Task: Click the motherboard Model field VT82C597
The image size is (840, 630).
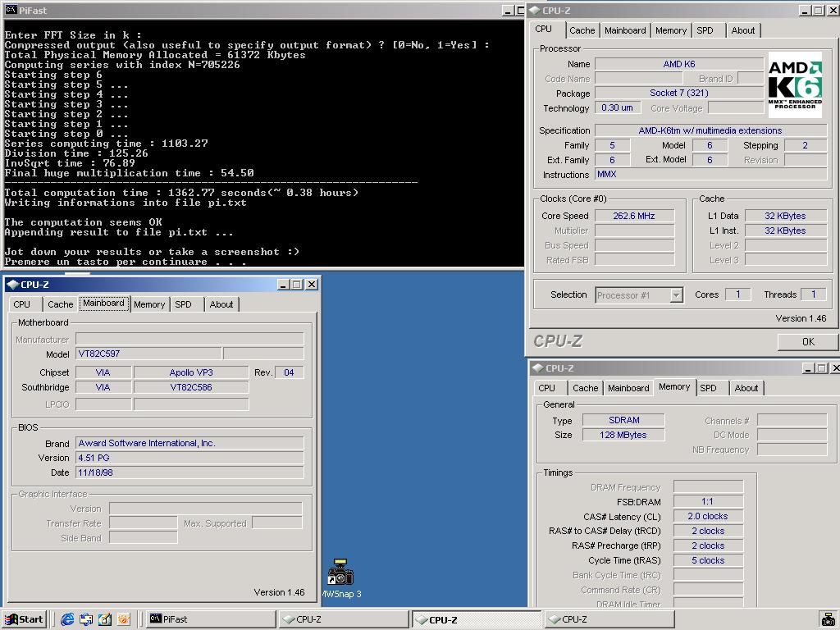Action: pos(148,354)
